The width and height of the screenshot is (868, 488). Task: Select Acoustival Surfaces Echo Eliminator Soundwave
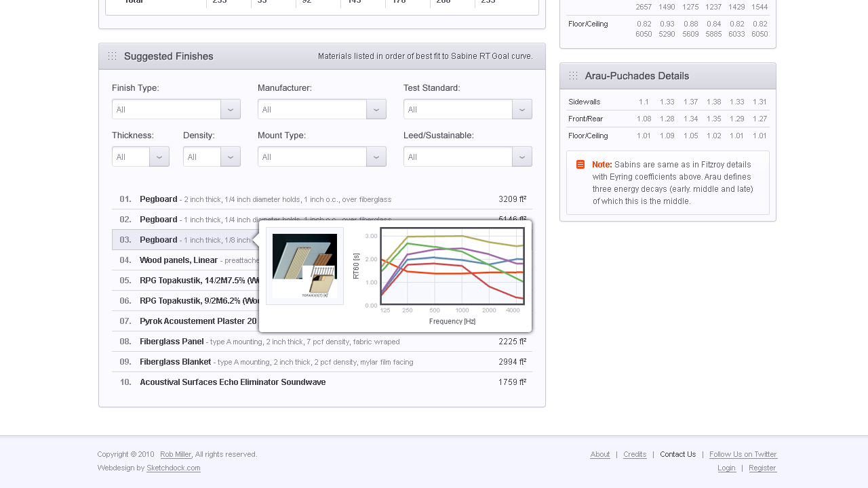click(x=233, y=382)
